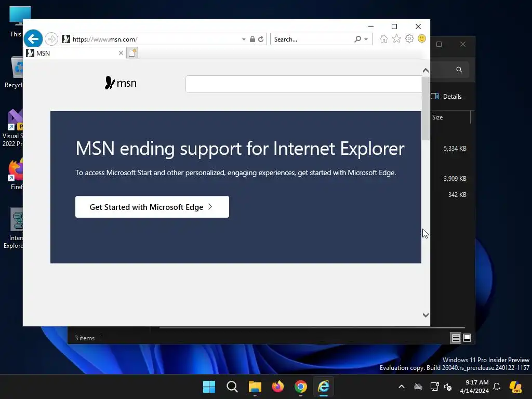
Task: Open the Home page icon in Internet Explorer
Action: pos(384,38)
